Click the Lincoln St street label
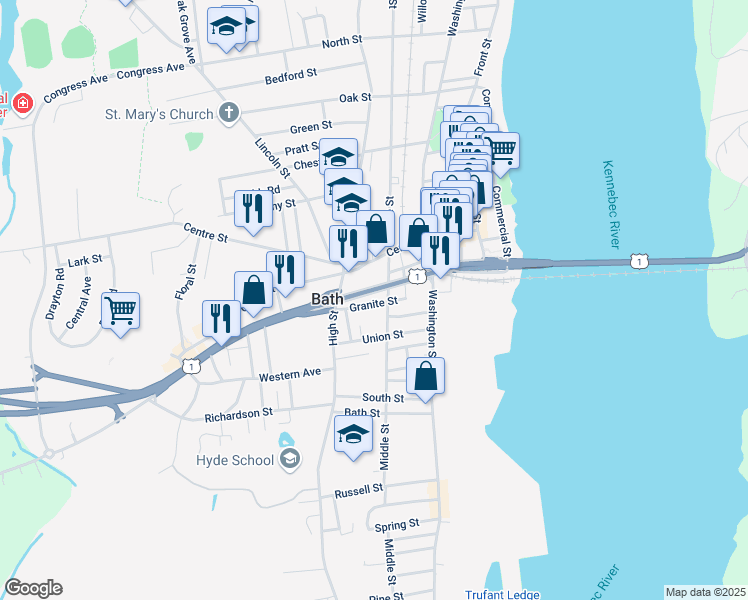The height and width of the screenshot is (600, 748). pyautogui.click(x=272, y=158)
